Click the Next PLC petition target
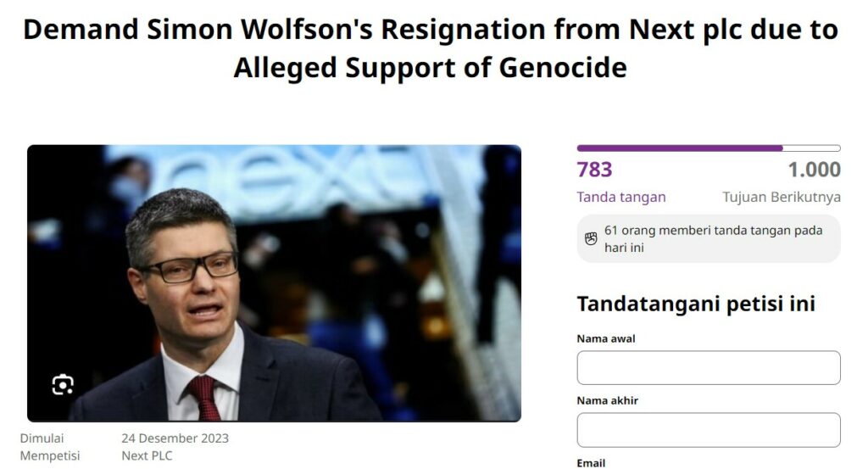 (147, 455)
